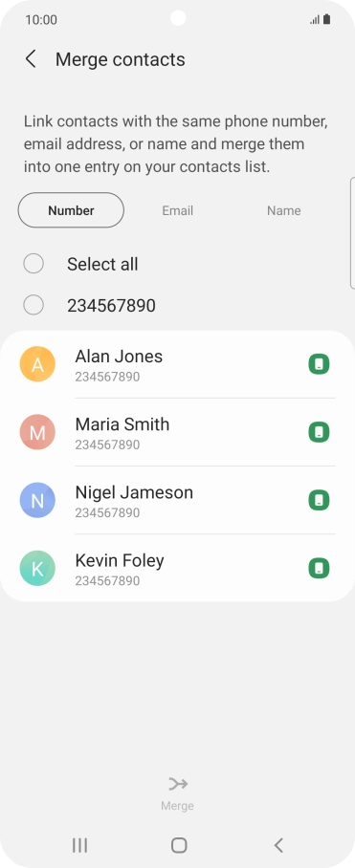
Task: Tap the Maria Smith contact name
Action: click(122, 424)
